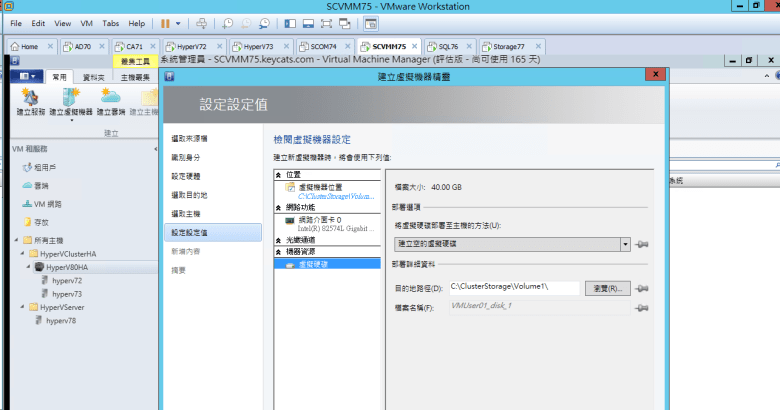Click the VMware pause button in toolbar
Viewport: 780px width, 410px height.
click(165, 22)
